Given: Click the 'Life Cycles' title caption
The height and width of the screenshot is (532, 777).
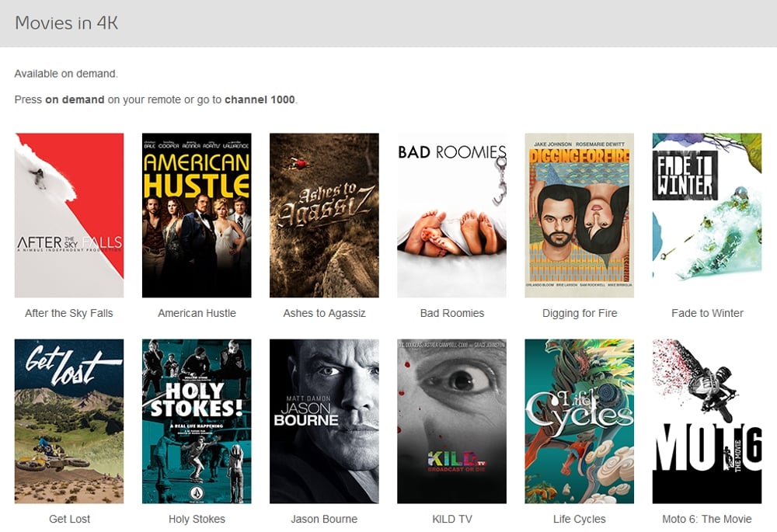Looking at the screenshot, I should (x=580, y=519).
